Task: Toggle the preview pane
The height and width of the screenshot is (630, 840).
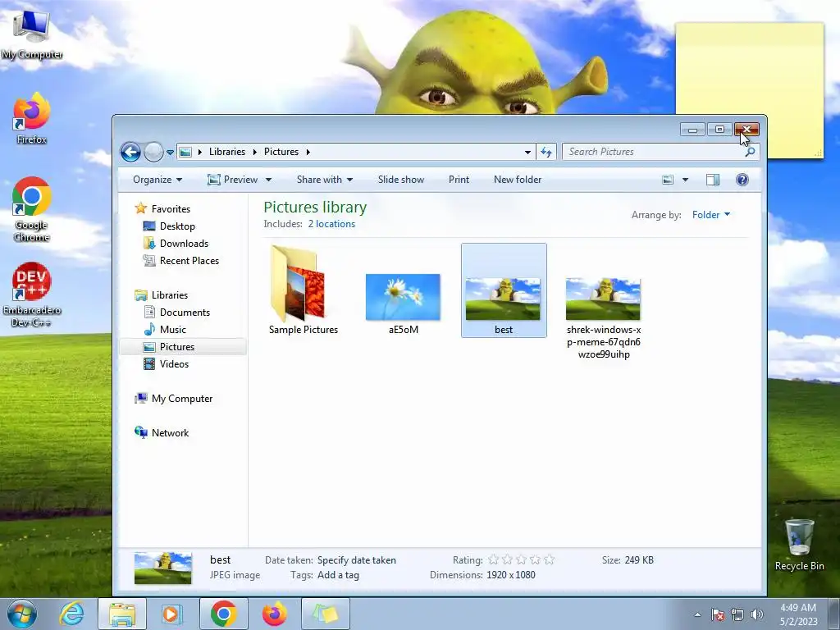Action: tap(713, 180)
